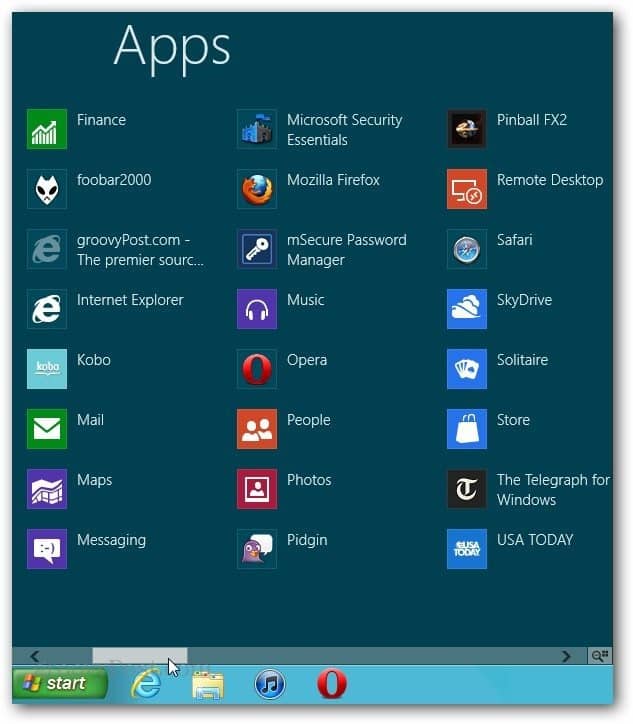Viewport: 633px width, 724px height.
Task: Open the People app icon
Action: point(257,429)
